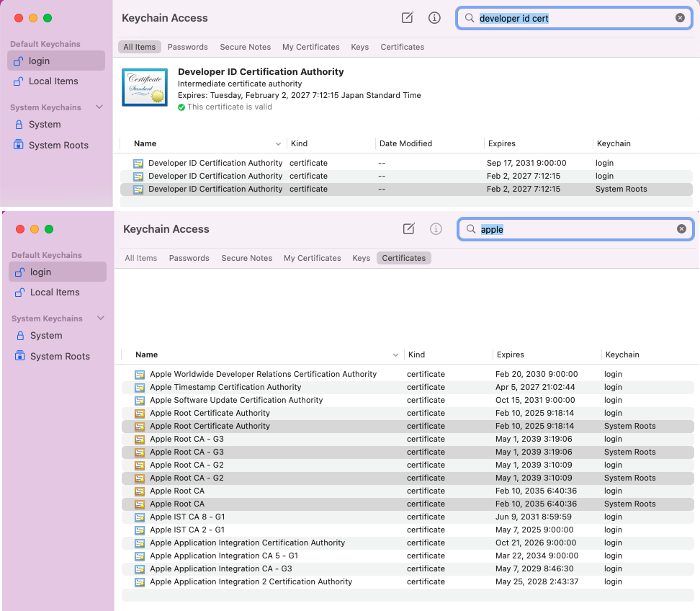This screenshot has height=611, width=700.
Task: Switch to All Items tab in top window
Action: tap(139, 47)
